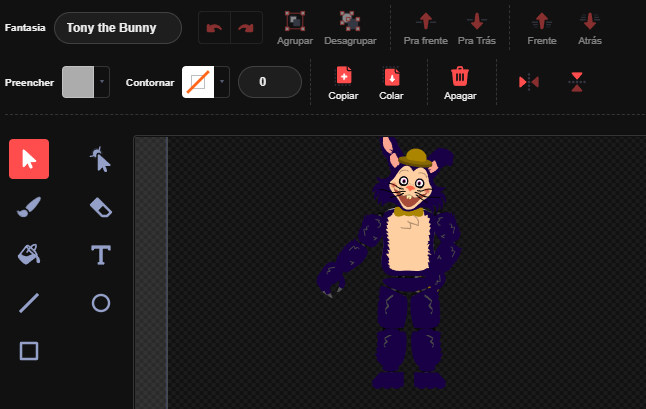Image resolution: width=646 pixels, height=409 pixels.
Task: Flip the costume vertically
Action: pyautogui.click(x=577, y=82)
